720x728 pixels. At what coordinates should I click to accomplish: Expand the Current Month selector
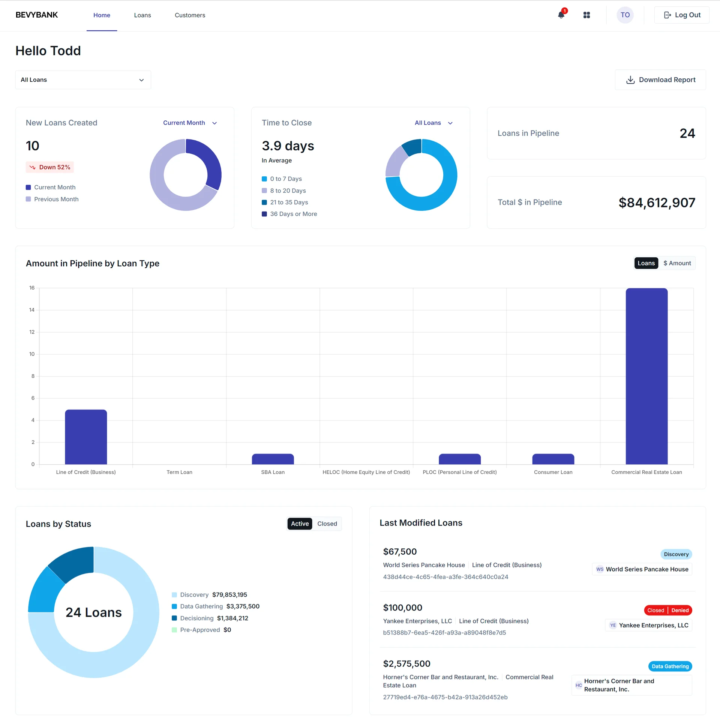[x=190, y=123]
